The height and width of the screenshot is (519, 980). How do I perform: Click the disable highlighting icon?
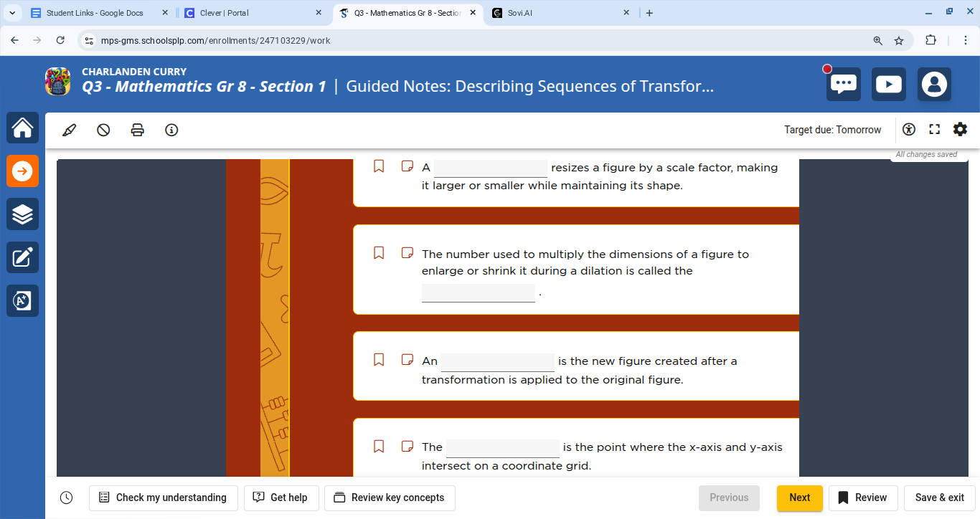coord(103,130)
